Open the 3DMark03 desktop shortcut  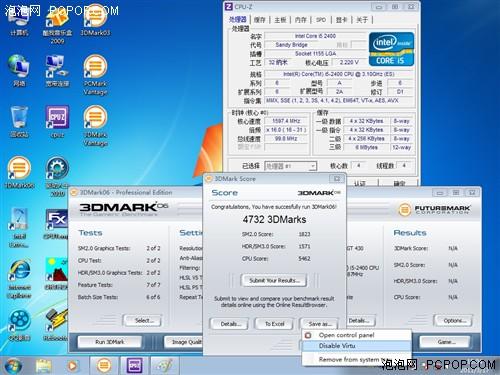tap(95, 22)
